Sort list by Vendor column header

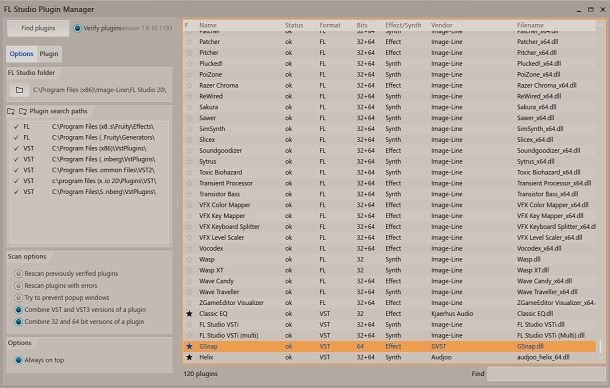[x=442, y=25]
